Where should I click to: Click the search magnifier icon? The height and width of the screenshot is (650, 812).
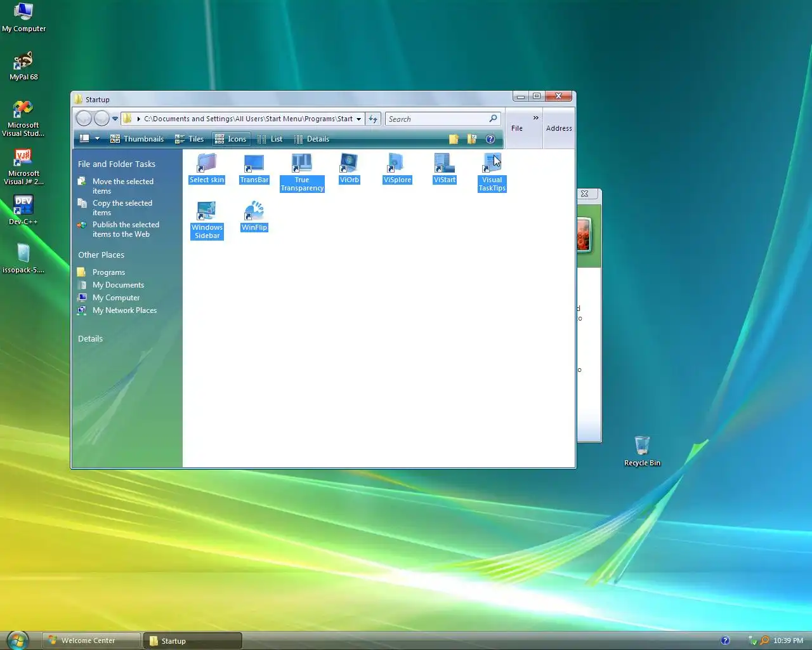coord(493,119)
